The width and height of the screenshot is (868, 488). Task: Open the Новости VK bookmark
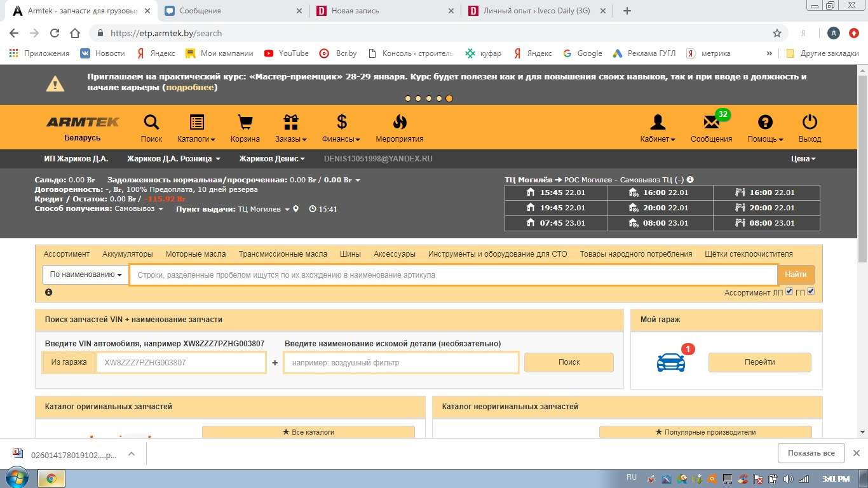(x=102, y=53)
